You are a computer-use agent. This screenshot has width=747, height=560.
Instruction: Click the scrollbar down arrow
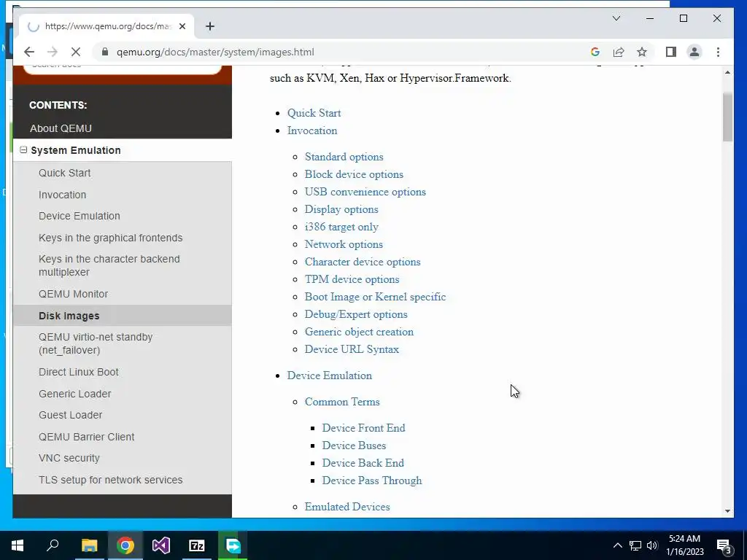[727, 511]
